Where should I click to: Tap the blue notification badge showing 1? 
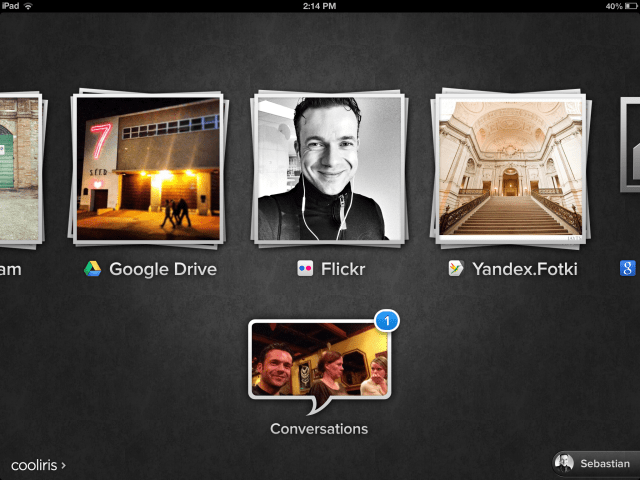point(387,321)
